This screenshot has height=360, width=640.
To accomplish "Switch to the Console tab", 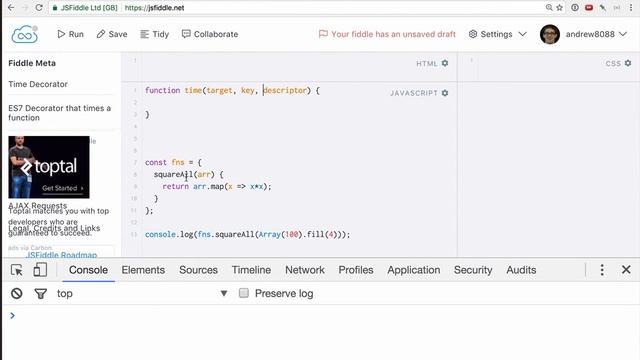I will [x=88, y=270].
